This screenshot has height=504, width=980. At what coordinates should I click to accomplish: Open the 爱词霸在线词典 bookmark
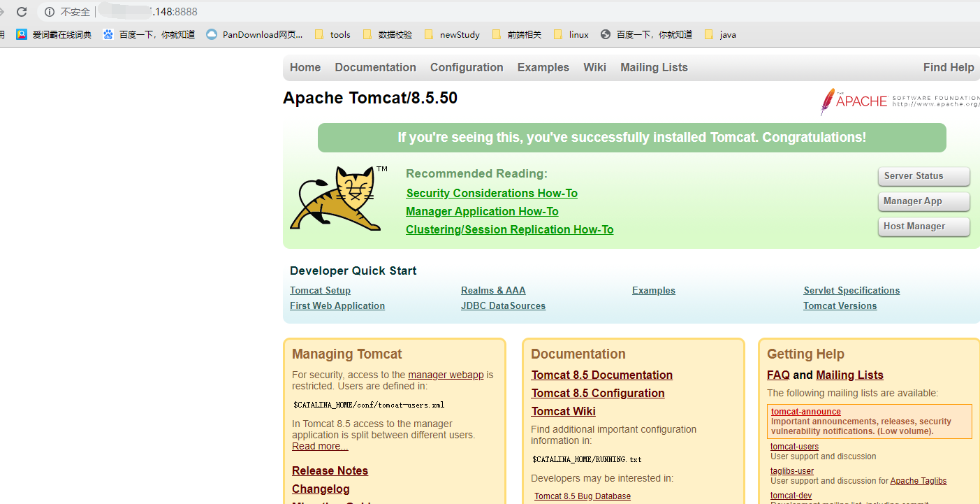pyautogui.click(x=54, y=34)
